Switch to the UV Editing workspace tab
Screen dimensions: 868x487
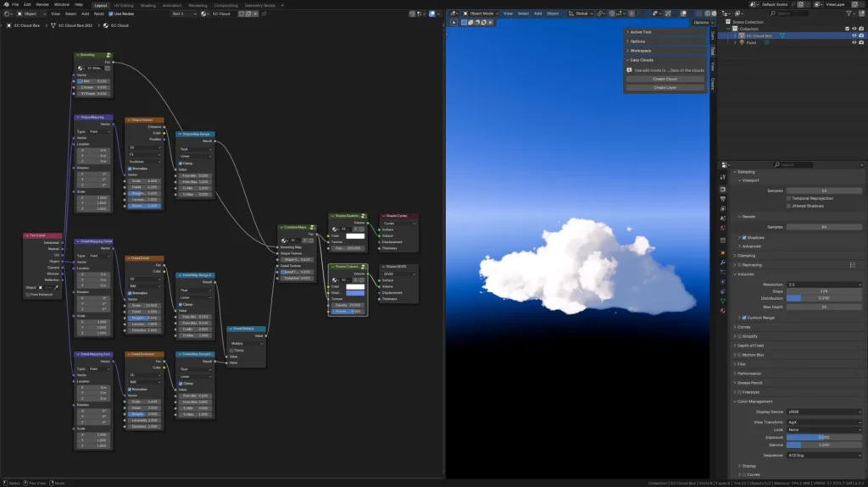pyautogui.click(x=124, y=5)
